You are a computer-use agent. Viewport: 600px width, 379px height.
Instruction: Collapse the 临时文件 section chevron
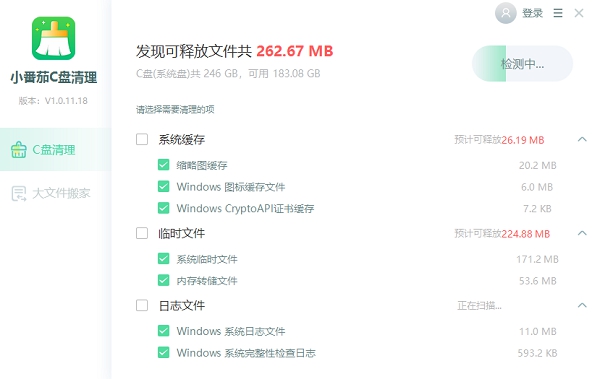582,233
